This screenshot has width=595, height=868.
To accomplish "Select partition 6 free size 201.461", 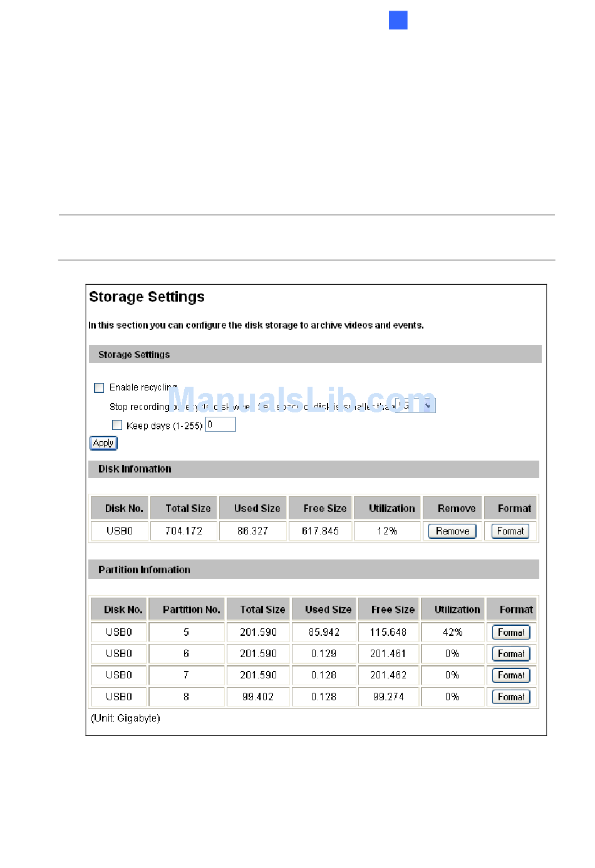I will click(388, 653).
